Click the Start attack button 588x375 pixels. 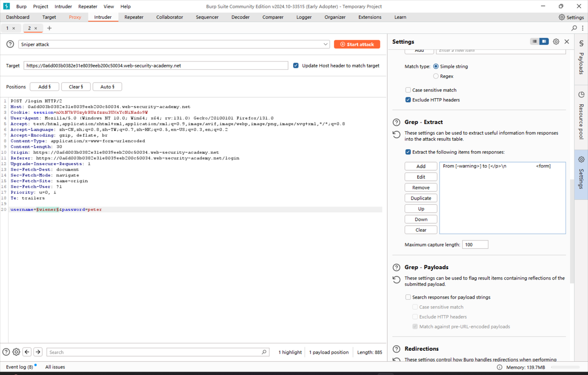click(357, 44)
